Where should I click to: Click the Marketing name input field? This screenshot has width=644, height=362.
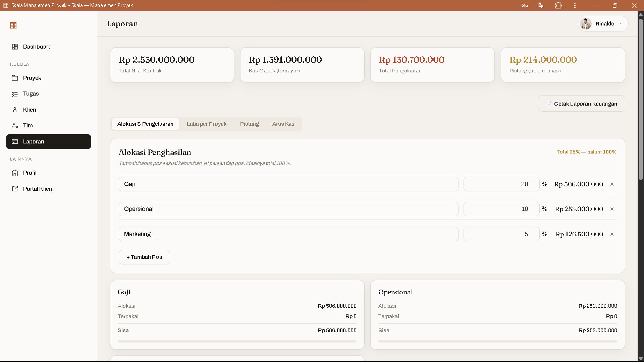(x=288, y=234)
